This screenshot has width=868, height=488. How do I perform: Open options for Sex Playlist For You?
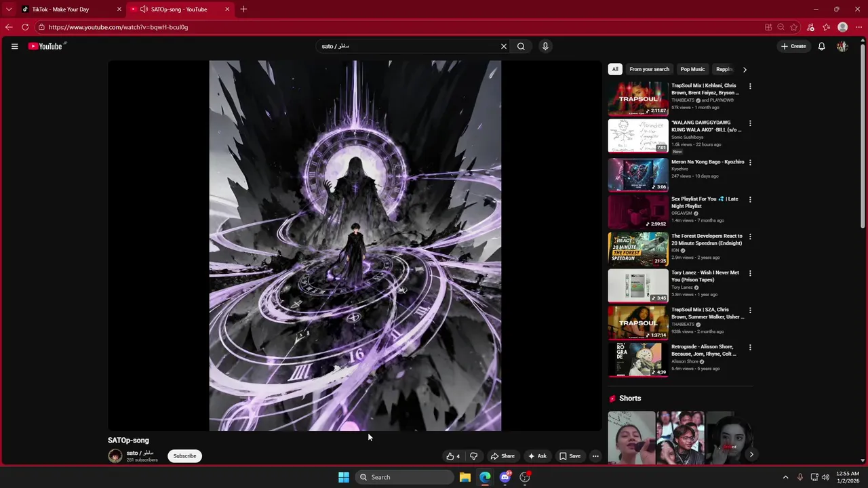pos(750,199)
